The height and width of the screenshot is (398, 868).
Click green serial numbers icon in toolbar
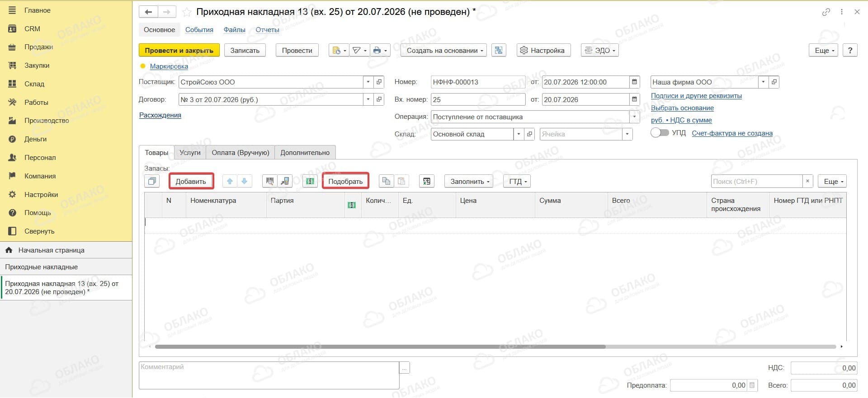click(x=310, y=182)
